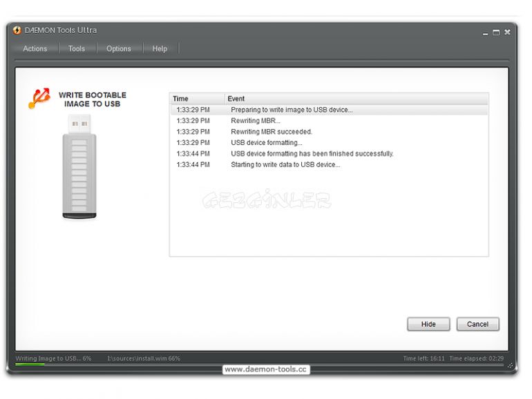Sort the log by Event column header
Screen dimensions: 532x399
point(357,99)
